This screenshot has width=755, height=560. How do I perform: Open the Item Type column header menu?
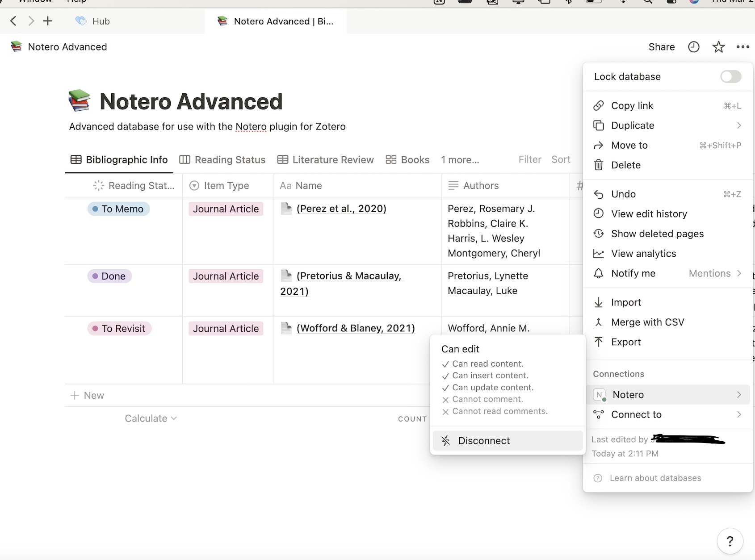coord(219,186)
